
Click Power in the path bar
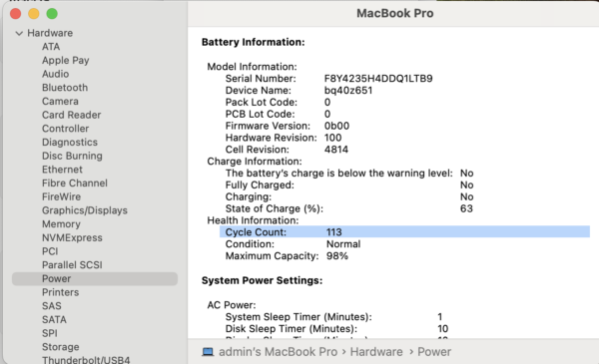(434, 352)
